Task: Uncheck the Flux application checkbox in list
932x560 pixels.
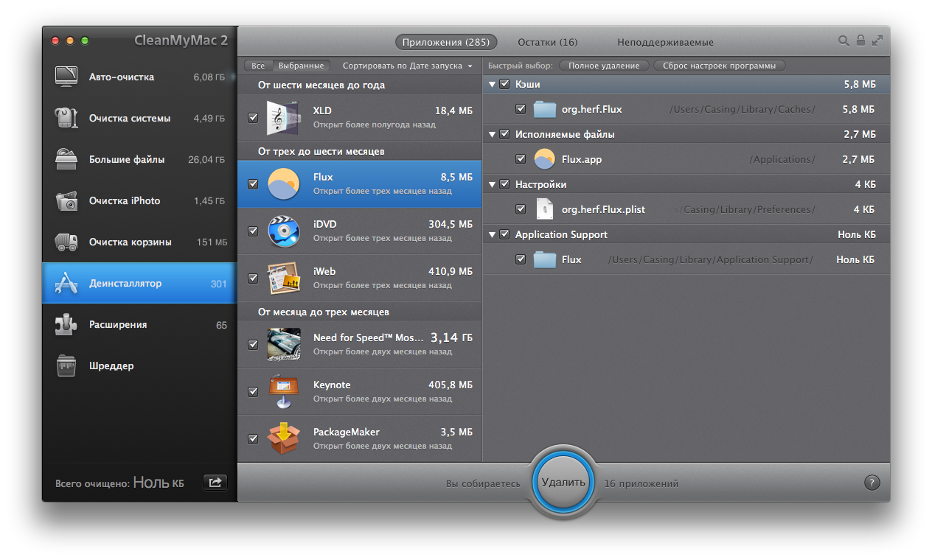Action: pos(253,184)
